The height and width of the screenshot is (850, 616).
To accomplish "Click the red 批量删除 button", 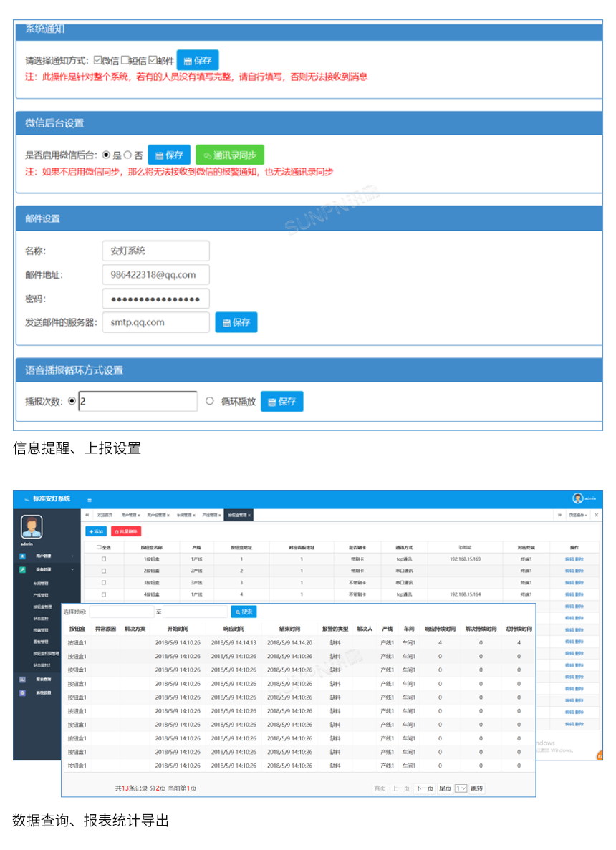I will (125, 532).
